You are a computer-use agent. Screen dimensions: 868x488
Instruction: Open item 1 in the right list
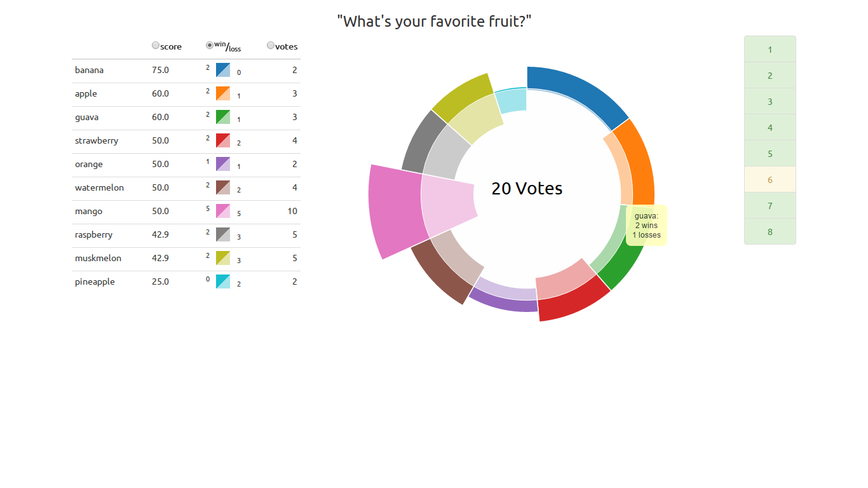[x=770, y=50]
